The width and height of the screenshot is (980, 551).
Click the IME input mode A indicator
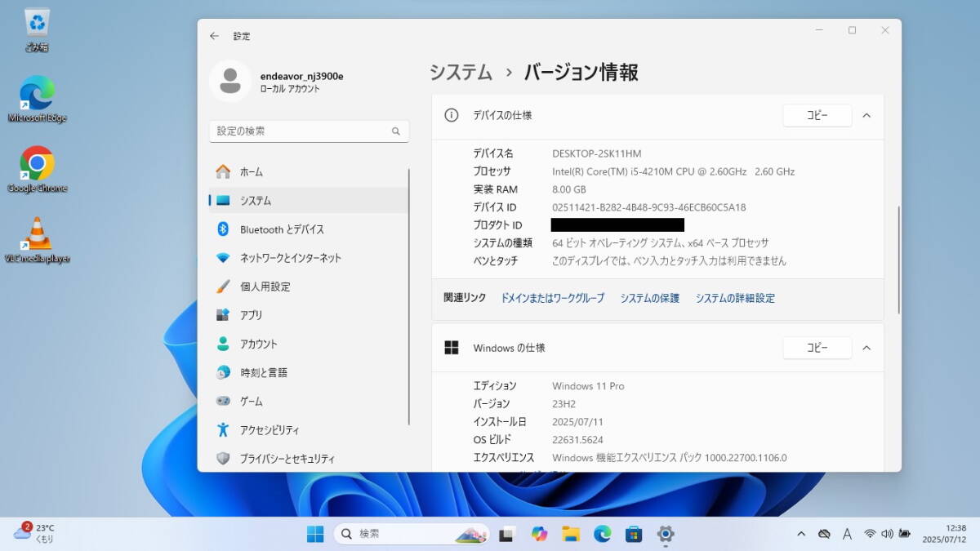848,534
